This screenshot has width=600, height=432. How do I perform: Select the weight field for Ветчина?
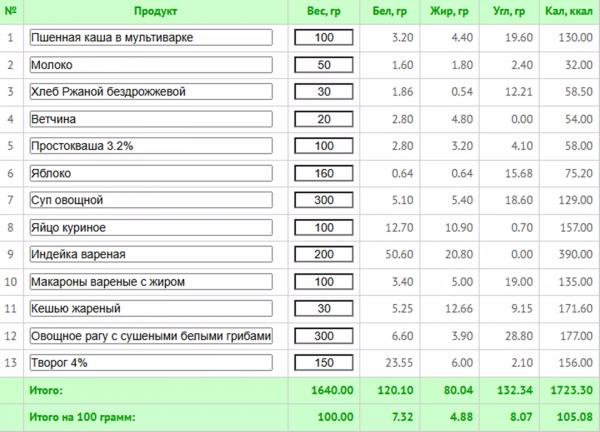tap(324, 119)
